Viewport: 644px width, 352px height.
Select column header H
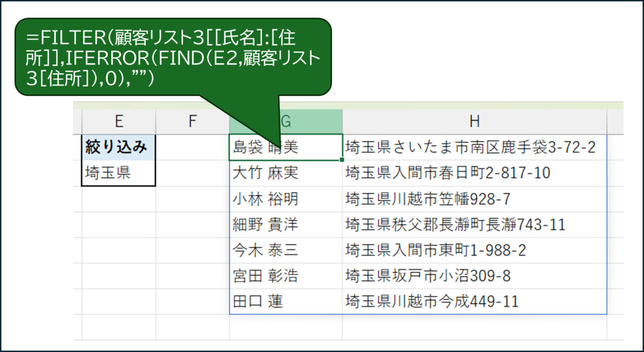(474, 122)
